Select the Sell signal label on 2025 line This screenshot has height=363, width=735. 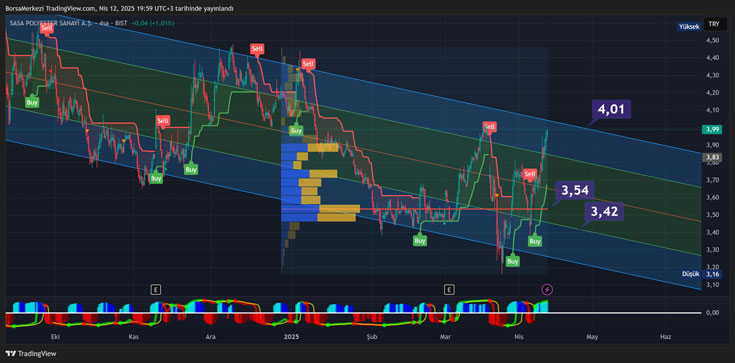coord(308,64)
